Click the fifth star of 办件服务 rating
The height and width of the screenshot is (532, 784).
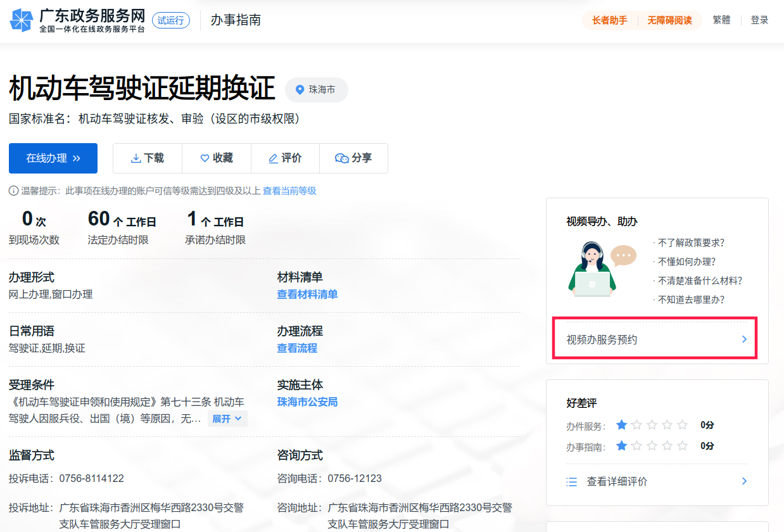[x=682, y=425]
